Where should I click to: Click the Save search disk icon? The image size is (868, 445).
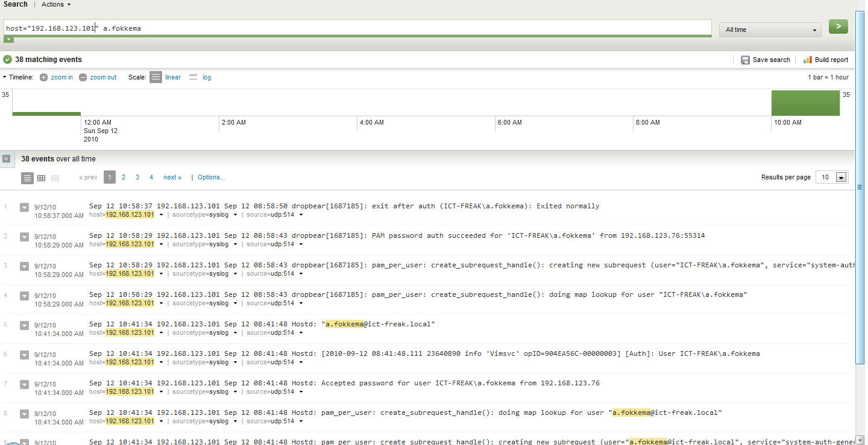tap(745, 60)
